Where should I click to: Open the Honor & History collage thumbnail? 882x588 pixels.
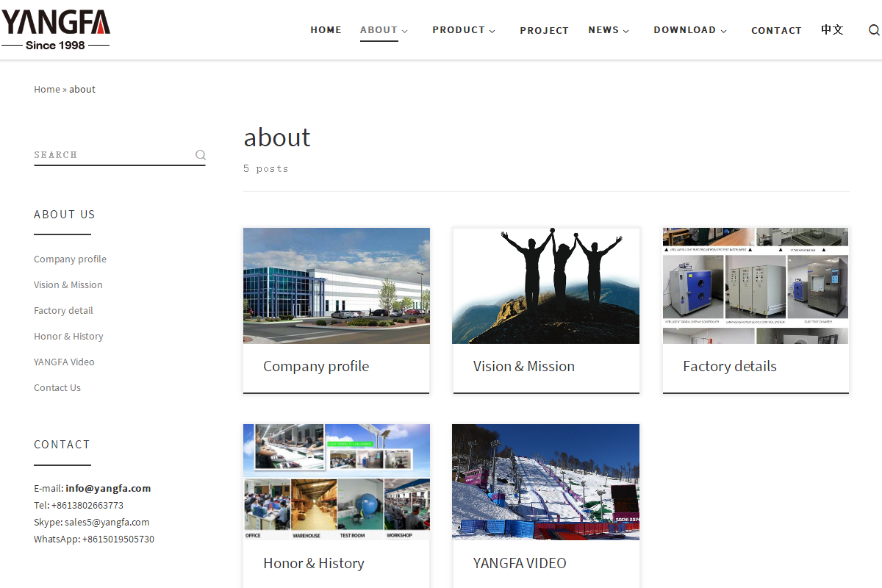click(337, 482)
